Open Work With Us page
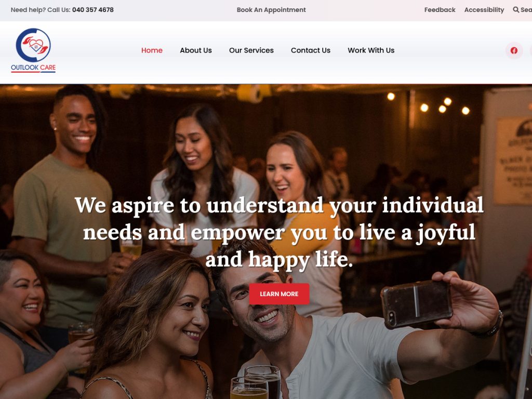Image resolution: width=532 pixels, height=399 pixels. (371, 50)
